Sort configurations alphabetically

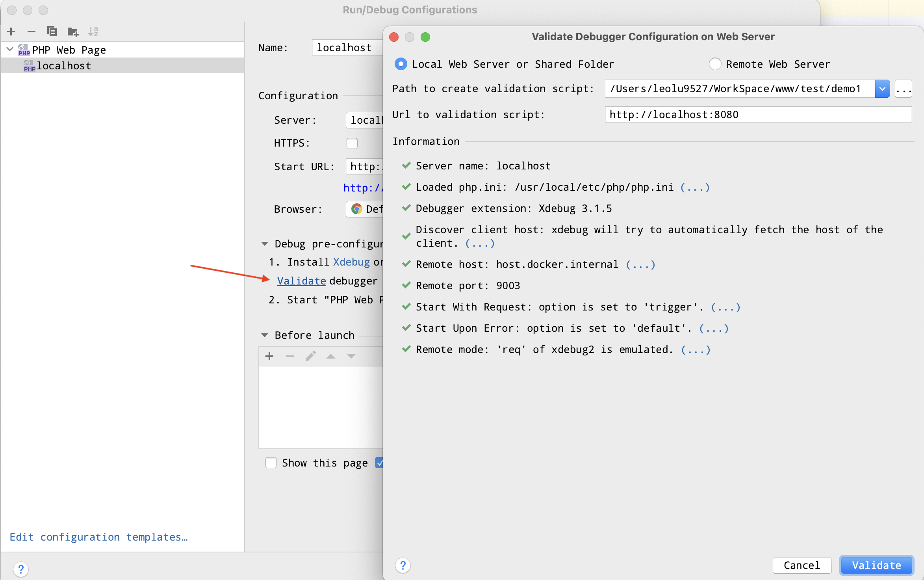pyautogui.click(x=93, y=32)
